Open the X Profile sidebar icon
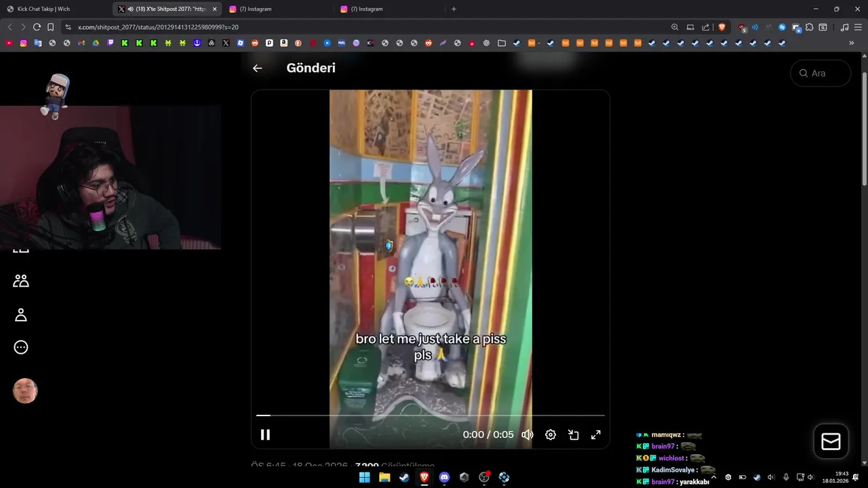 coord(21,314)
